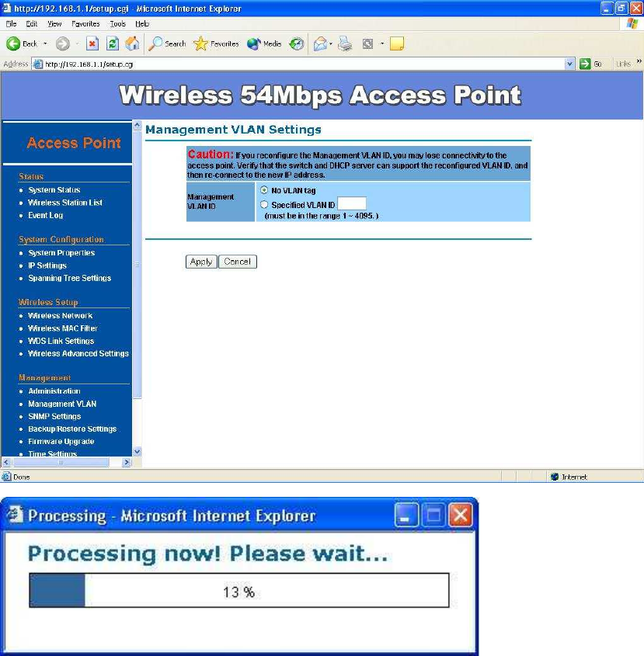This screenshot has height=656, width=644.
Task: Click the sidebar scroll right arrow
Action: pyautogui.click(x=127, y=462)
